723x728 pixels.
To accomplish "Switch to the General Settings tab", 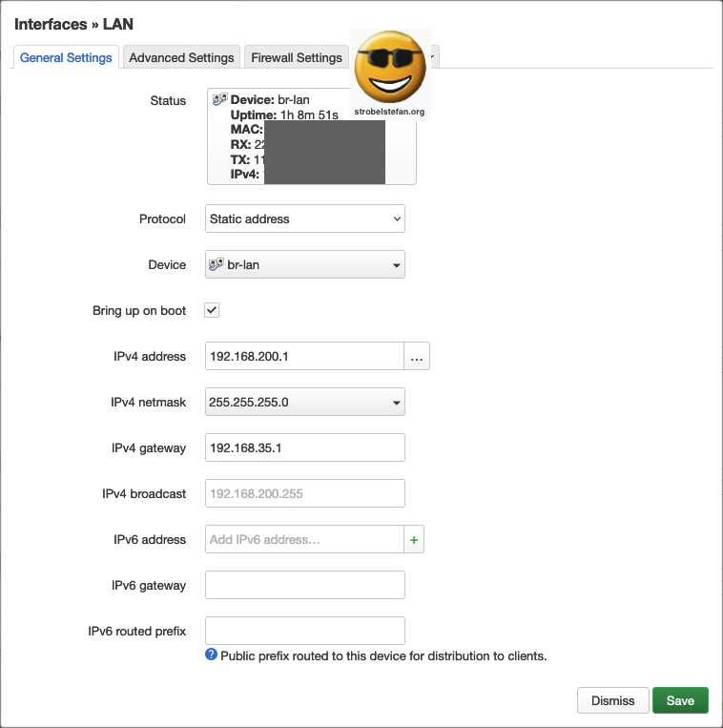I will 66,57.
